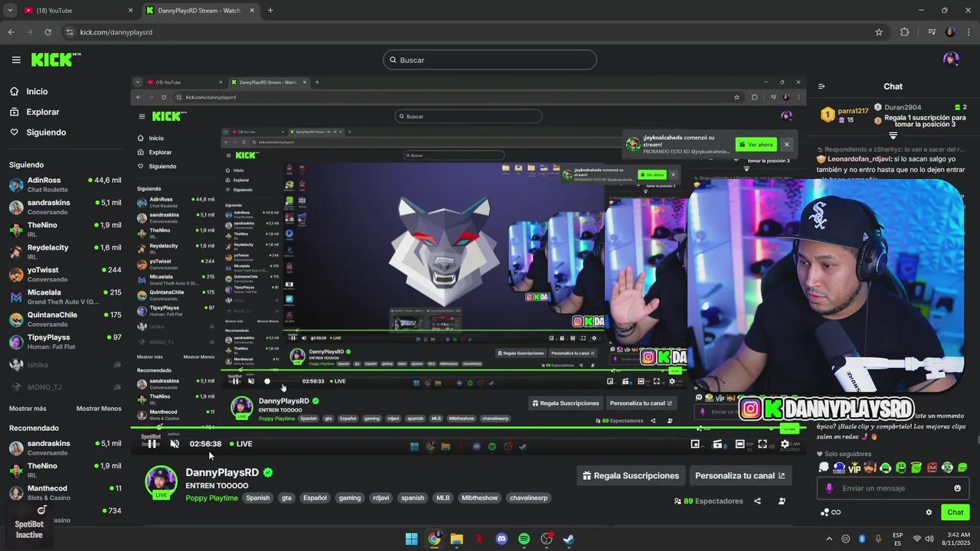Toggle the microphone tray icon
The width and height of the screenshot is (980, 551).
pos(877,539)
